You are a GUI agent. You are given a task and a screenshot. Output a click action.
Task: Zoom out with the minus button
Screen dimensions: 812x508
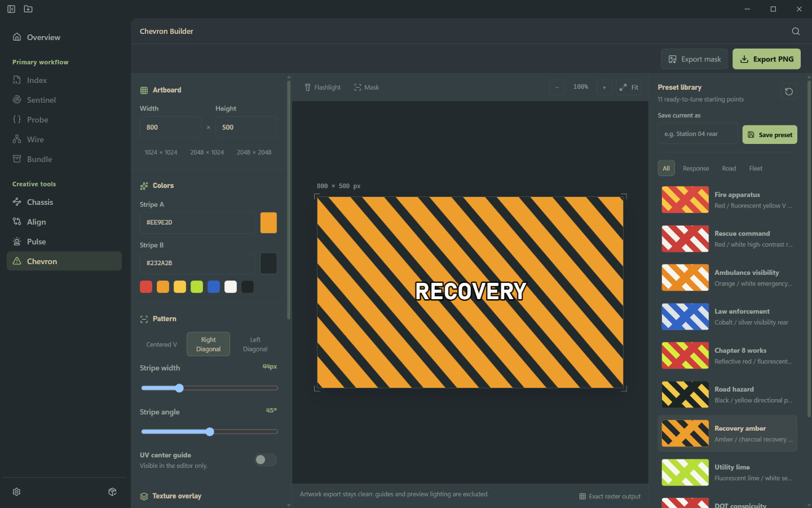point(557,87)
